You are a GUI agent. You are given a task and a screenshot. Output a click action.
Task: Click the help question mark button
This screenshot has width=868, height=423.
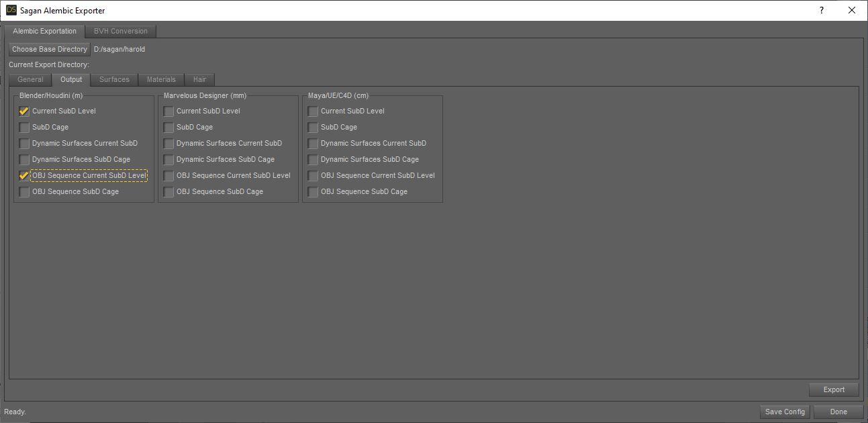pyautogui.click(x=822, y=10)
